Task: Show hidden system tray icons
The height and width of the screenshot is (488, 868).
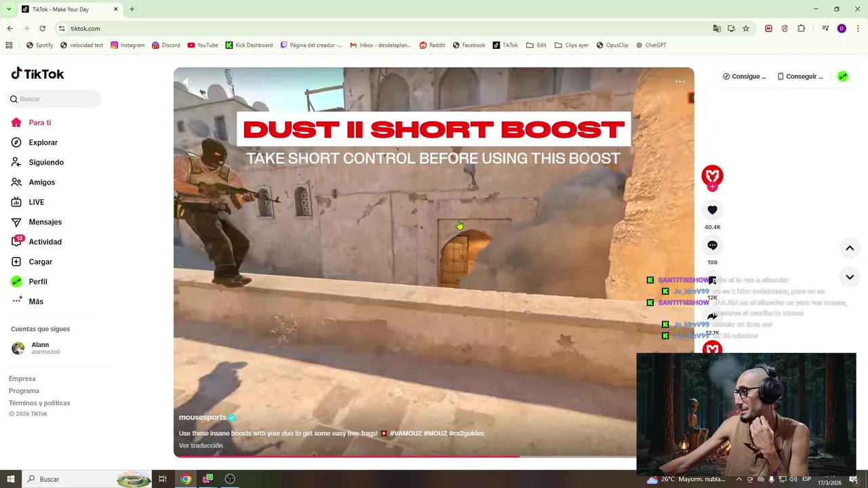Action: click(x=739, y=479)
